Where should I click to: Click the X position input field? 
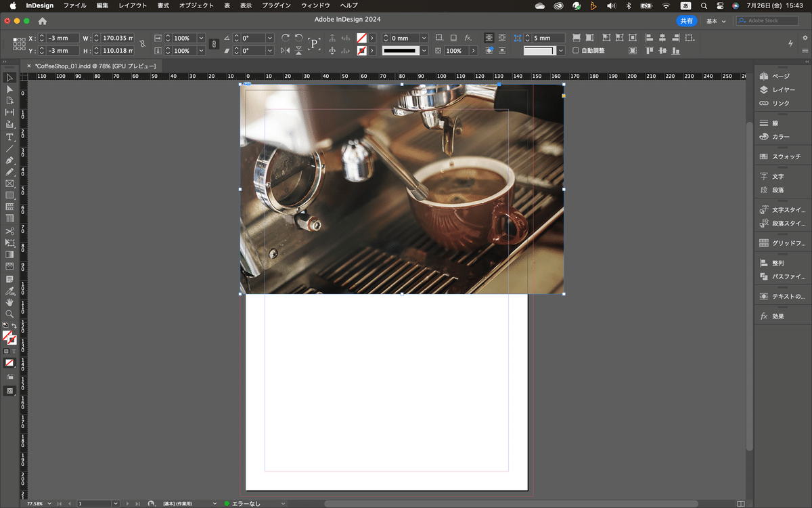pos(63,38)
